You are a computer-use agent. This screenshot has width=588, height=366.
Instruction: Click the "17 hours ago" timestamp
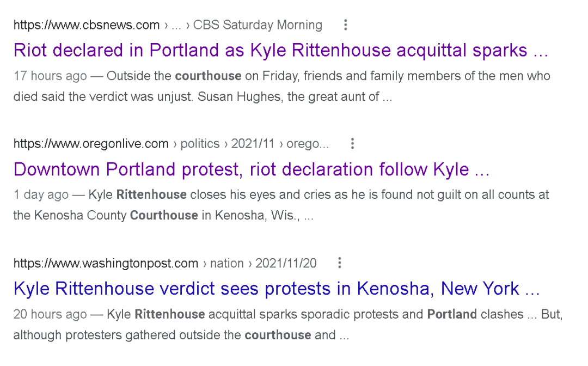50,76
